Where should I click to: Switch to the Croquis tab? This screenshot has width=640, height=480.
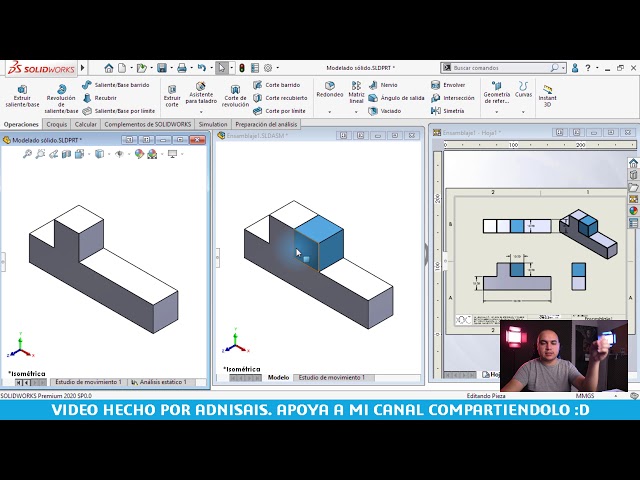56,124
